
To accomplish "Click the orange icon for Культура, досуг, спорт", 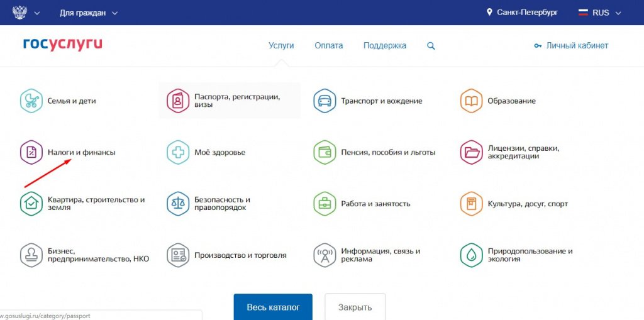I will (471, 204).
